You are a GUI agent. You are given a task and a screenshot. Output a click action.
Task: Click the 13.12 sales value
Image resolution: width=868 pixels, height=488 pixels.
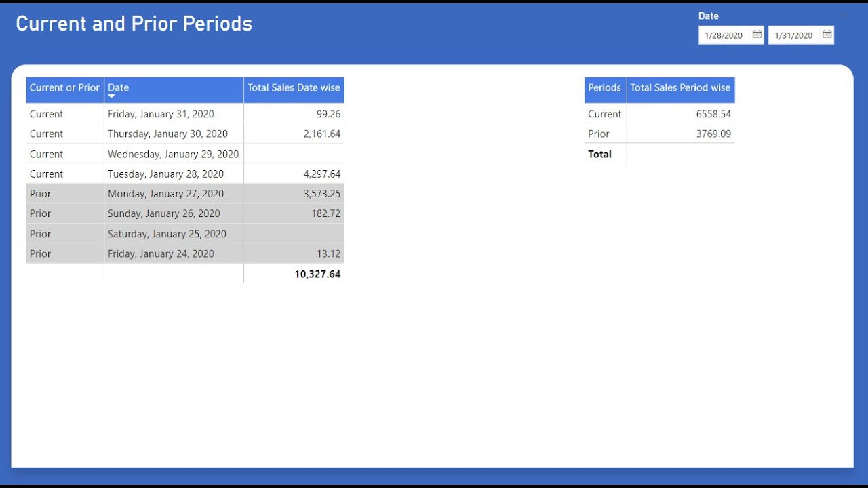click(x=328, y=253)
